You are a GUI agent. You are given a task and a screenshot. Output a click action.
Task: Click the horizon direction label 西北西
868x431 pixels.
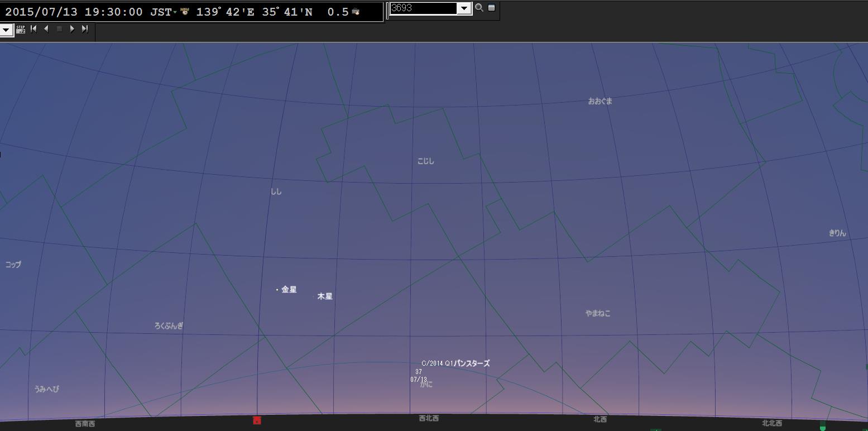[429, 418]
